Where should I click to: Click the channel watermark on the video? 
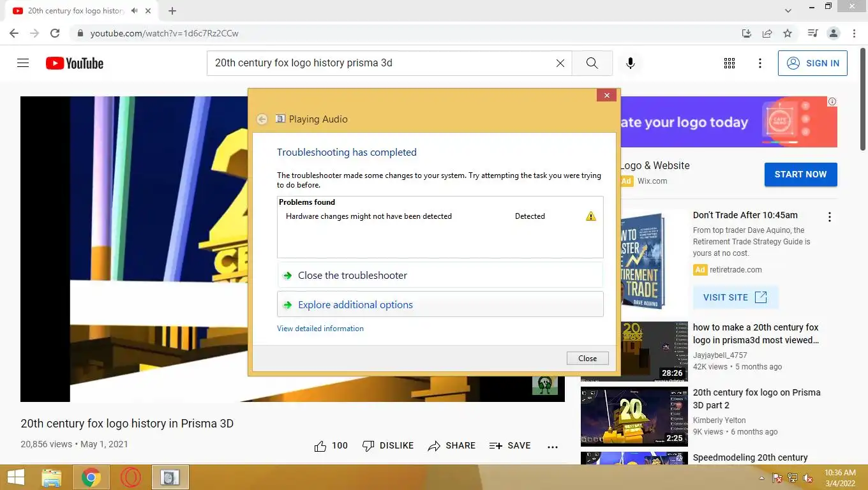(x=545, y=385)
